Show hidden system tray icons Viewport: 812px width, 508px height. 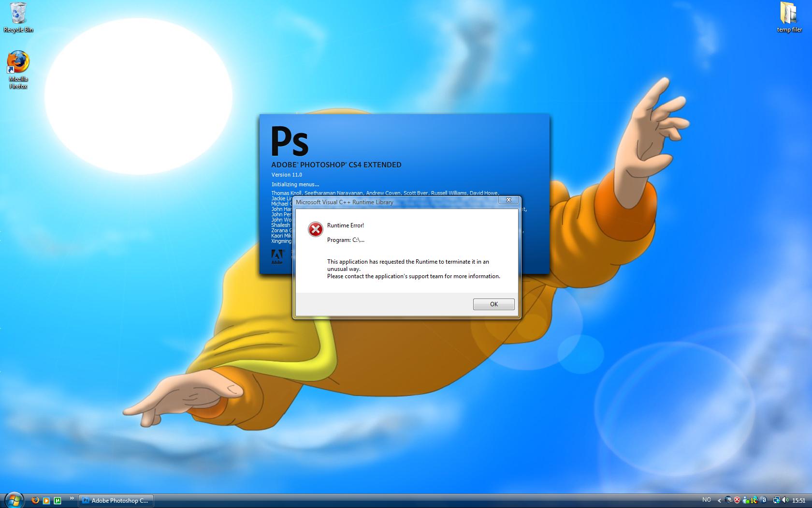719,500
